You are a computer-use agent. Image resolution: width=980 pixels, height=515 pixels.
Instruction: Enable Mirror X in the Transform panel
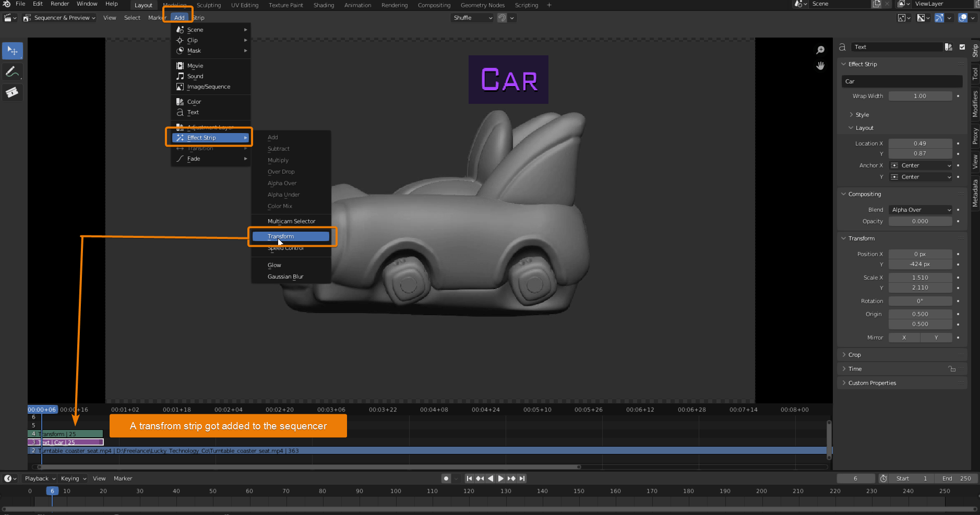[904, 337]
